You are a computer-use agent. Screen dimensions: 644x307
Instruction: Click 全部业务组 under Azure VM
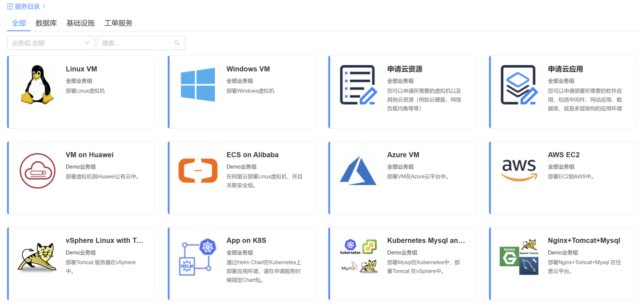tap(400, 166)
